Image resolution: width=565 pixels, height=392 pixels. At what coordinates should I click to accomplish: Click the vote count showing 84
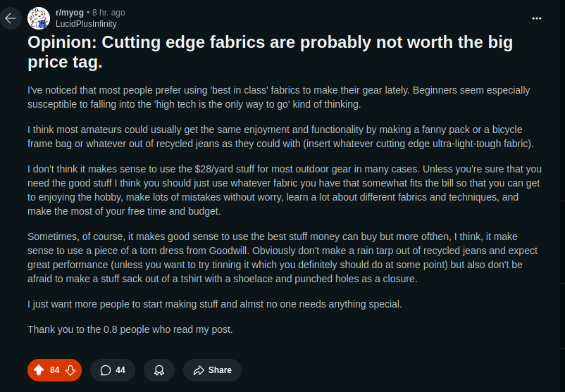coord(54,370)
